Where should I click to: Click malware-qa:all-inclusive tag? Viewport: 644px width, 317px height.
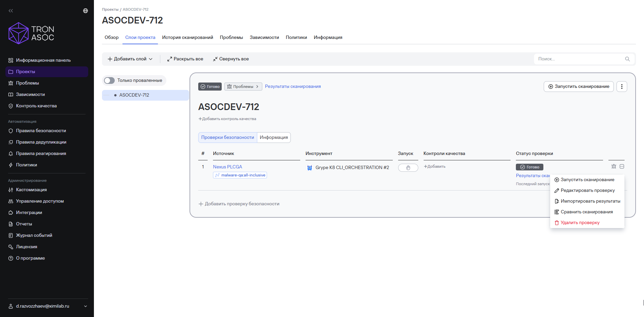[x=240, y=175]
